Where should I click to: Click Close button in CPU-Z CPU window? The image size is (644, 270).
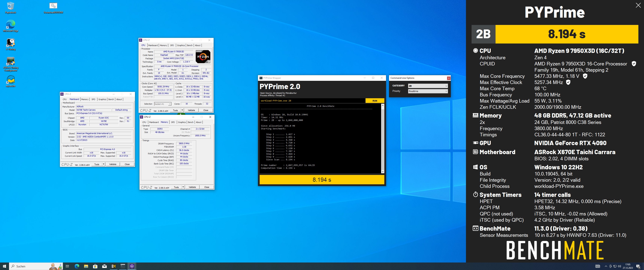[206, 110]
